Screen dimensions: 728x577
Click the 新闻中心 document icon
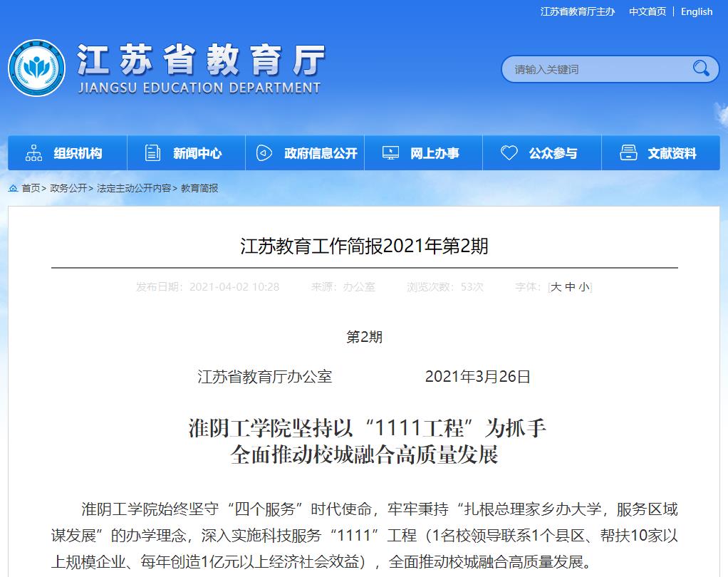[x=152, y=153]
